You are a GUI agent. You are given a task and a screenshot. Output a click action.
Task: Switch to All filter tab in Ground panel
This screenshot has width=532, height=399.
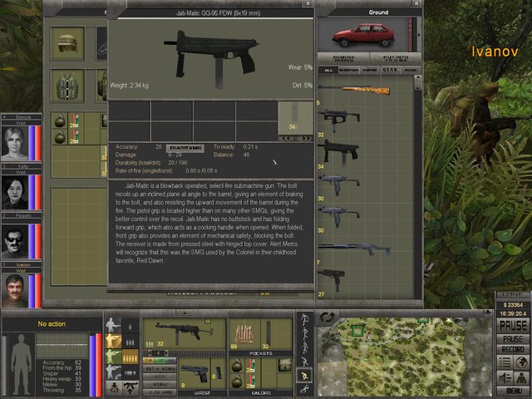tap(328, 70)
